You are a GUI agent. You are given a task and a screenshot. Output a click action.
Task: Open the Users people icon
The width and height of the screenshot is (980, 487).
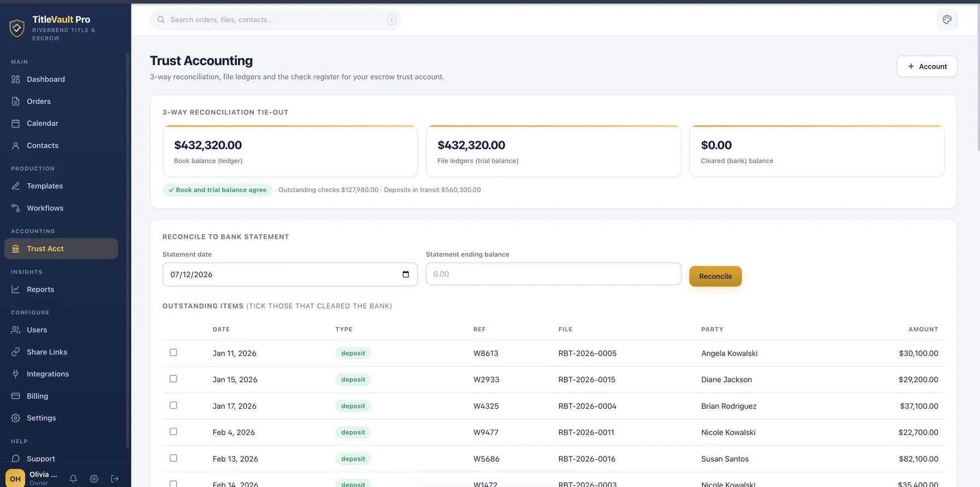point(15,330)
